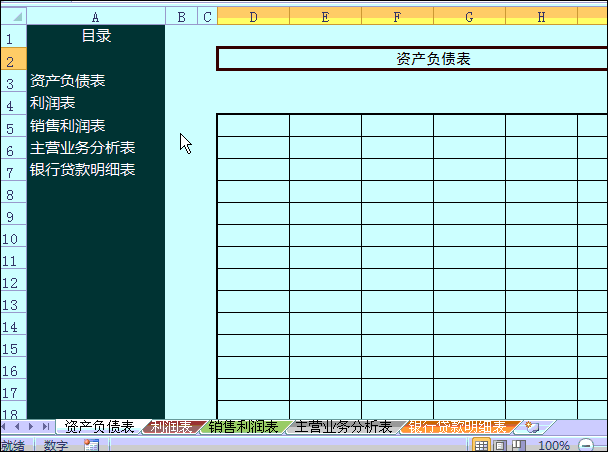Click the next sheet navigation arrow
Screen dimensions: 608x452
pyautogui.click(x=33, y=427)
